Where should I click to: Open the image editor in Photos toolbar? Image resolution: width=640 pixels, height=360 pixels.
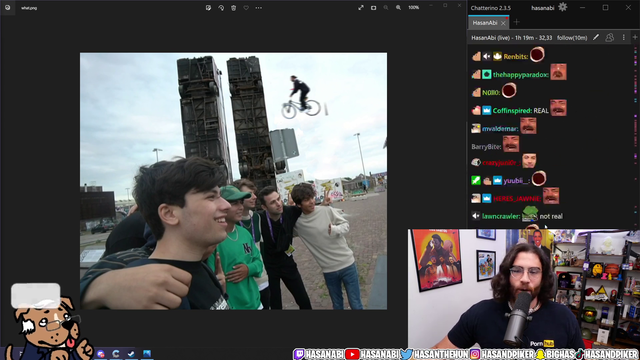(208, 8)
